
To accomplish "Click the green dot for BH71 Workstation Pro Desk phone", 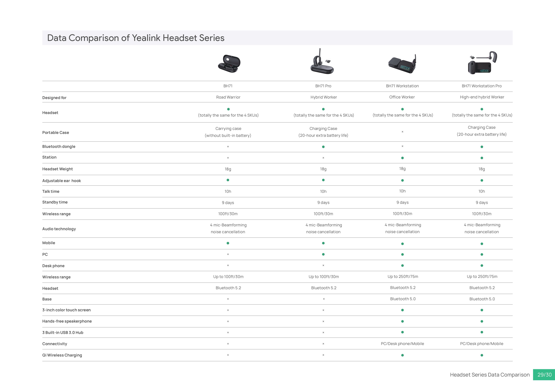I will [482, 265].
